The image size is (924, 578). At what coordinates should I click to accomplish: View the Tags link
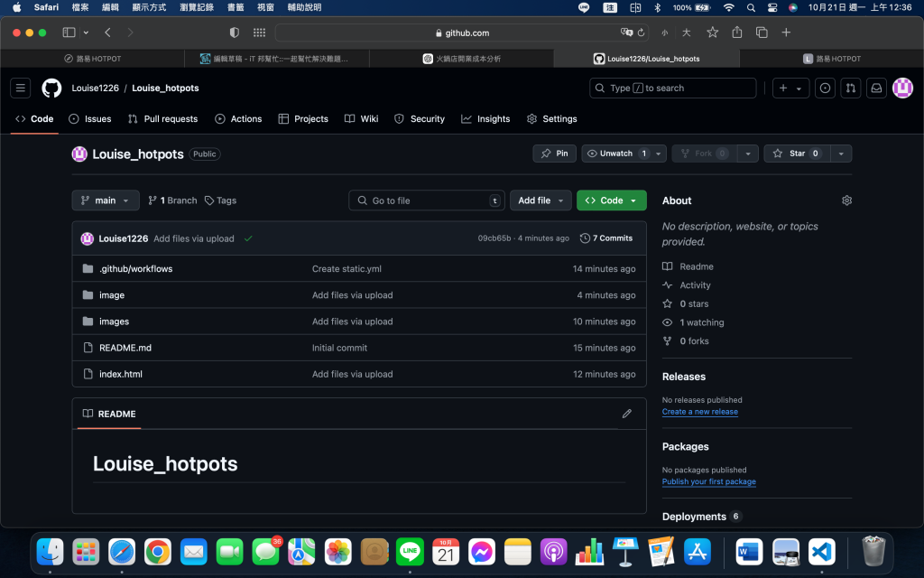click(220, 200)
